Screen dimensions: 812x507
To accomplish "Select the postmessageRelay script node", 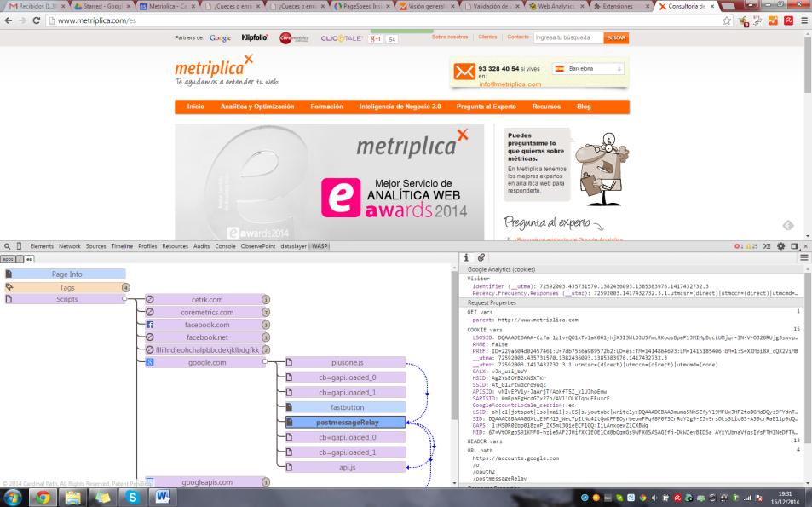I will (x=347, y=422).
